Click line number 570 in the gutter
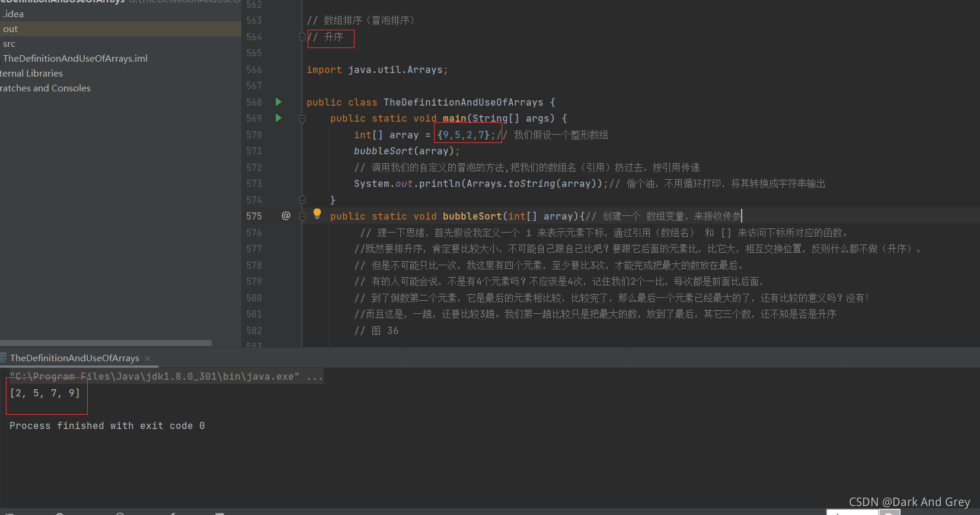Image resolution: width=980 pixels, height=515 pixels. 254,135
